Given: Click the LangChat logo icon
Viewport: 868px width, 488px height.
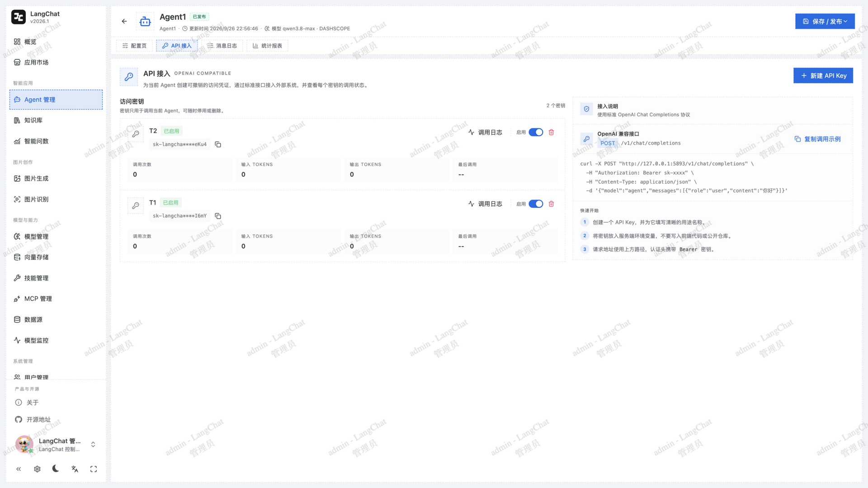Looking at the screenshot, I should [x=19, y=17].
